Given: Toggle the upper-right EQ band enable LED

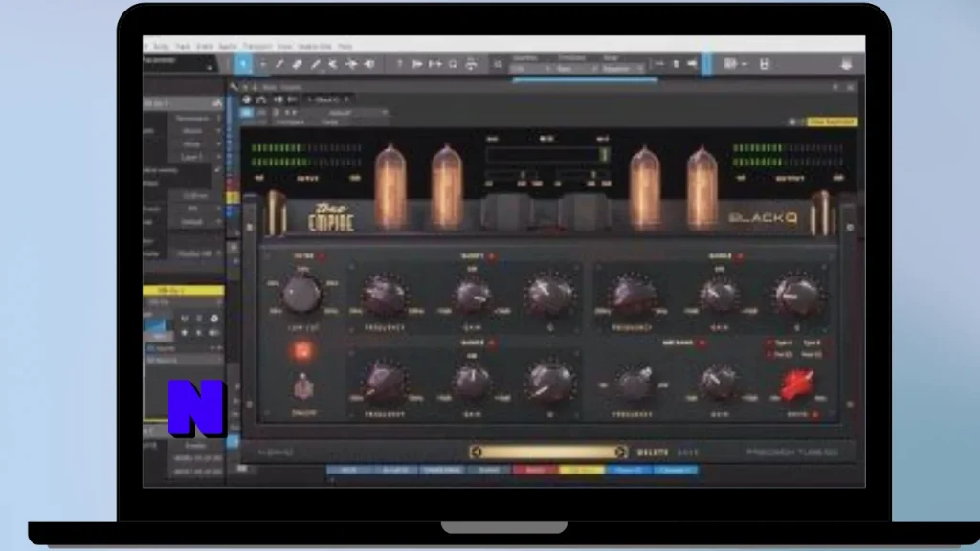Looking at the screenshot, I should [x=740, y=256].
